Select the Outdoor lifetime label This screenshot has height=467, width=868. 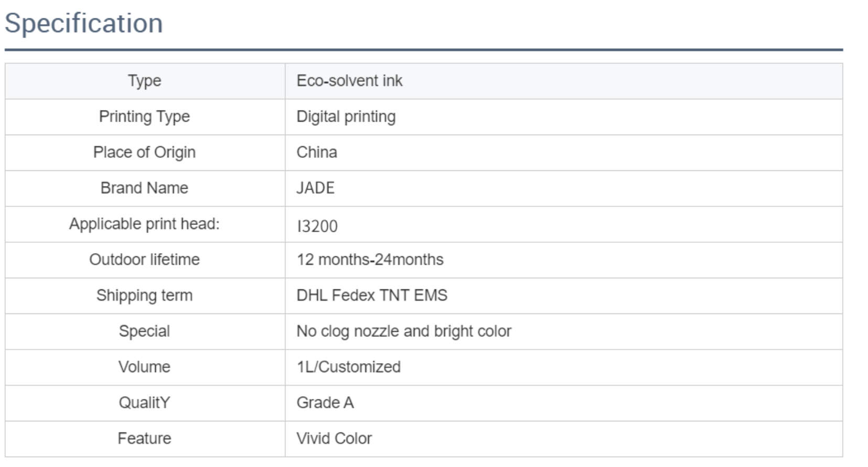[x=144, y=259]
